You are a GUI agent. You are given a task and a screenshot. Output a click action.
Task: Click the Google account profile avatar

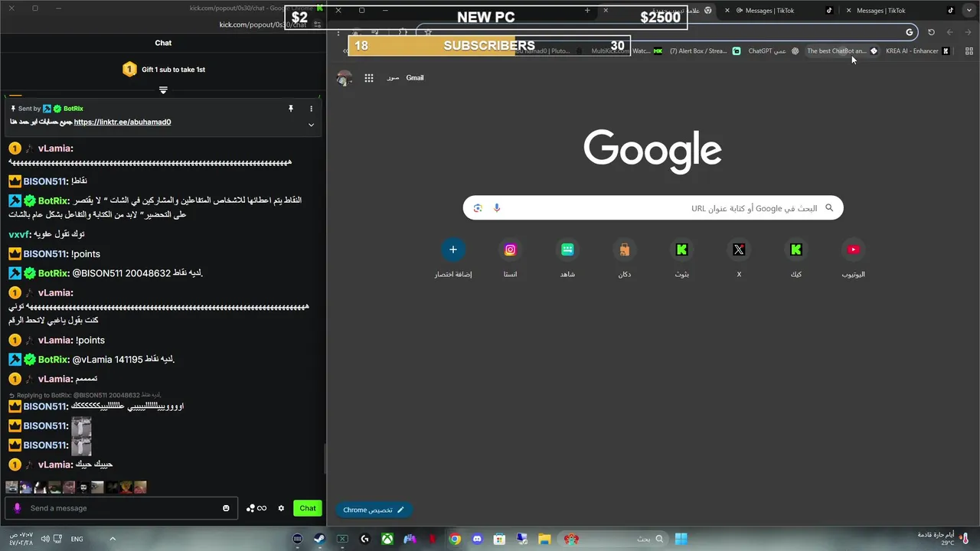click(x=345, y=78)
